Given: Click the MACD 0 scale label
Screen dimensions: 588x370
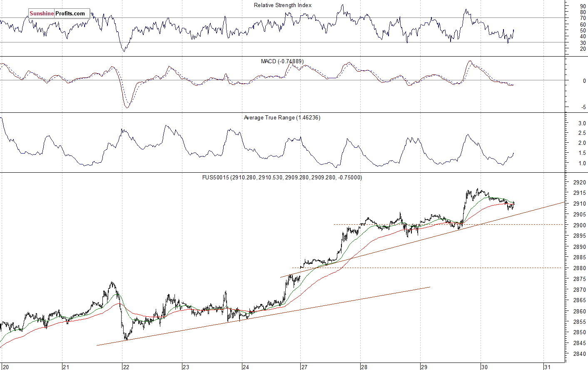Looking at the screenshot, I should click(584, 81).
